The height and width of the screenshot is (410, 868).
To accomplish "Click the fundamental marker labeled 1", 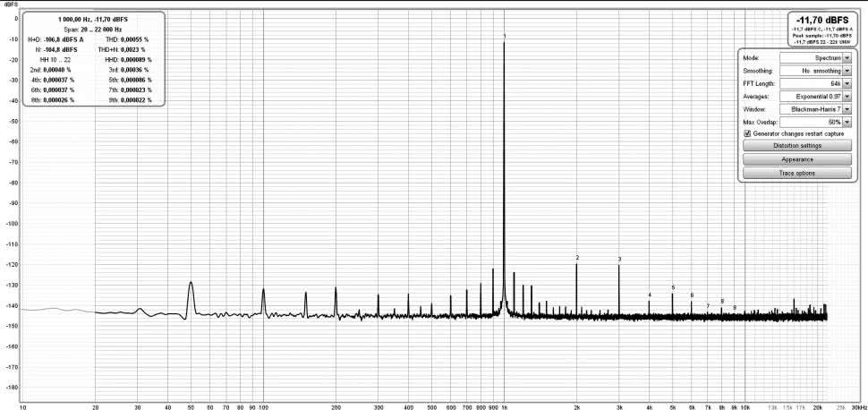I will coord(505,37).
